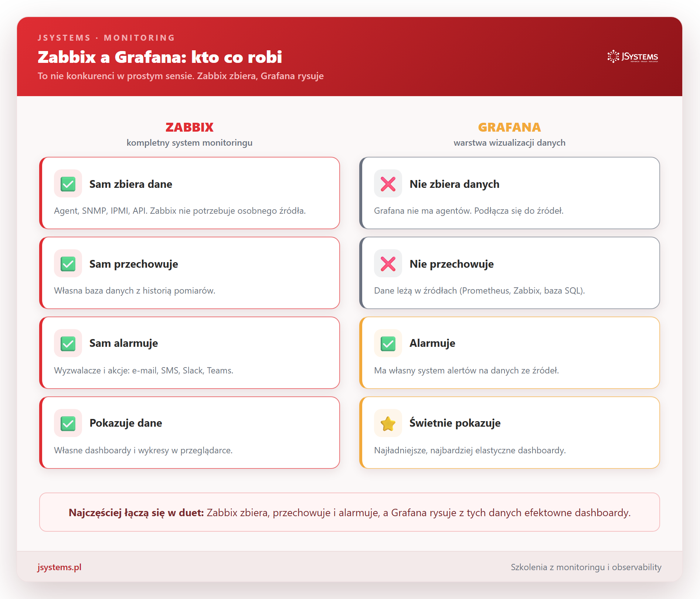700x599 pixels.
Task: Click the text 'Własna baza danych z historią pomiarów.'
Action: (135, 291)
